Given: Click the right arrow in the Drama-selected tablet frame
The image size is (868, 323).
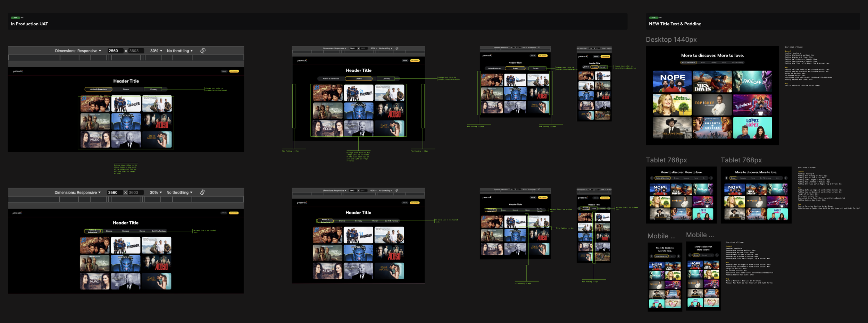Looking at the screenshot, I should click(x=786, y=178).
